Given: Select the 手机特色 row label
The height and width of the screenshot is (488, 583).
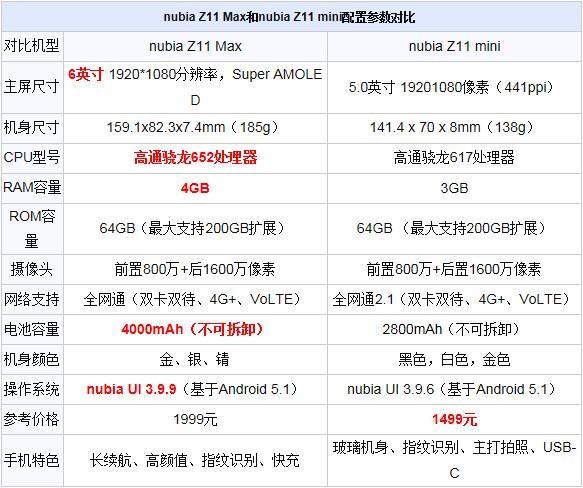Looking at the screenshot, I should click(32, 460).
